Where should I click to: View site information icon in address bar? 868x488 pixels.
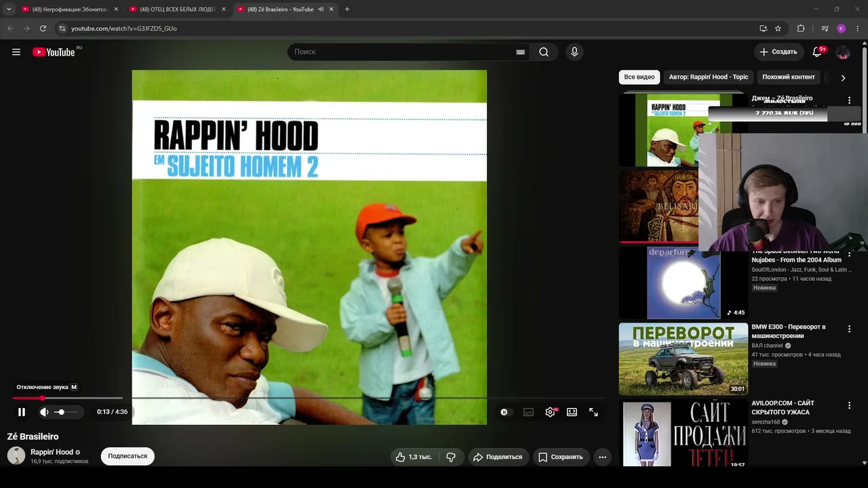click(62, 28)
